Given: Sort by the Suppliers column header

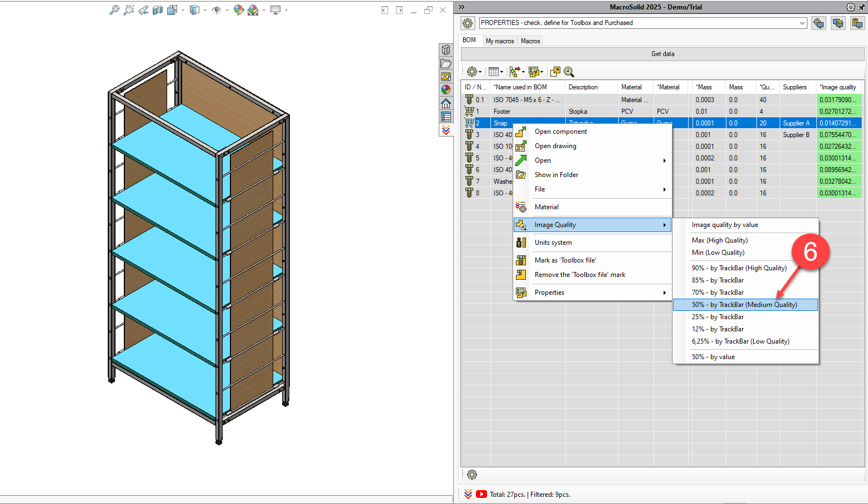Looking at the screenshot, I should (797, 87).
